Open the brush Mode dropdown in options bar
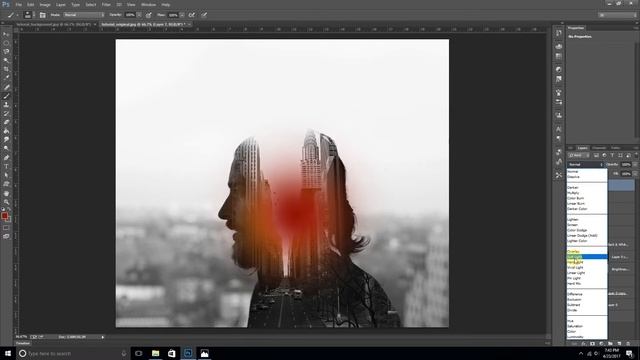This screenshot has height=360, width=640. point(84,15)
